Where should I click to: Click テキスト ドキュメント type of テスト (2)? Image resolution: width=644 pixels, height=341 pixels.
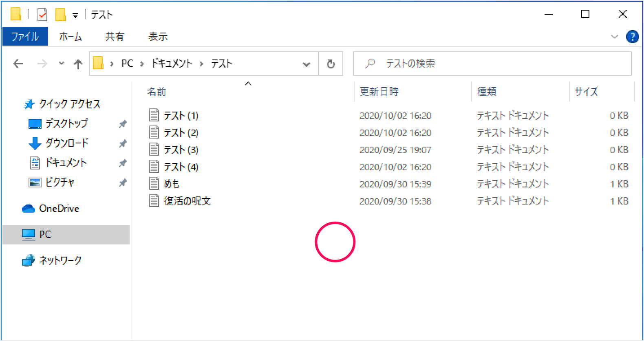coord(513,133)
